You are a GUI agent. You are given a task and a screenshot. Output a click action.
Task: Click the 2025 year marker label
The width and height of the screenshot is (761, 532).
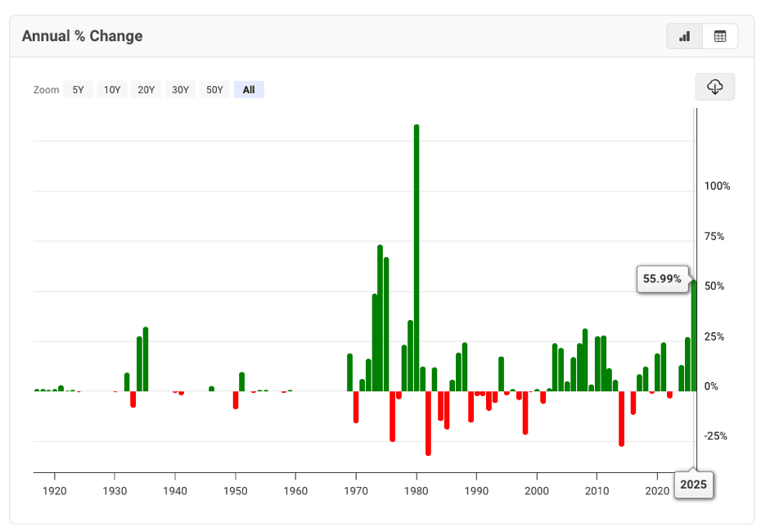click(694, 485)
